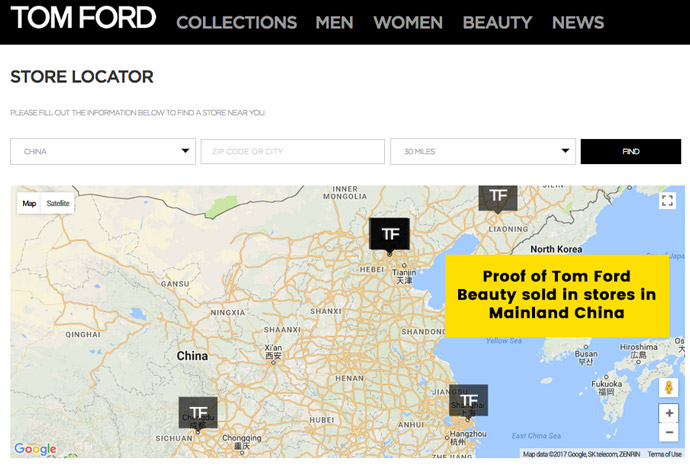The height and width of the screenshot is (473, 690).
Task: Open the BEAUTY menu
Action: (x=497, y=23)
